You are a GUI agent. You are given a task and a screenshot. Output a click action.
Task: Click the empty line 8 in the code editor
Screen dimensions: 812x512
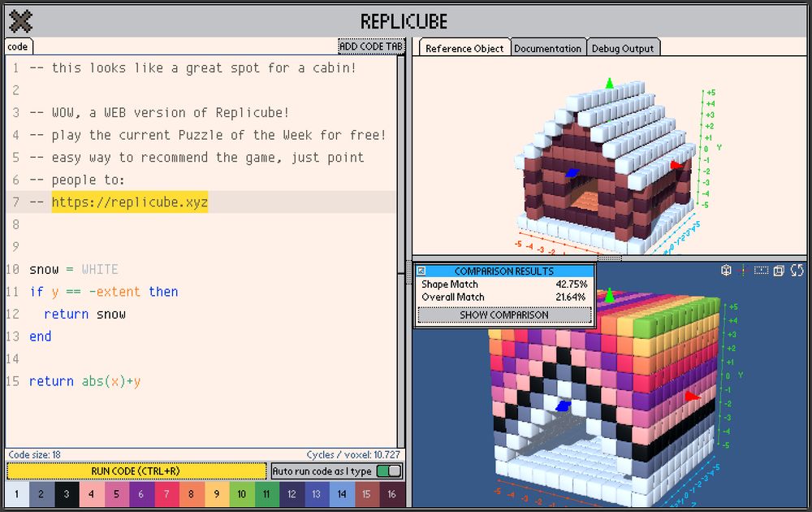(x=202, y=224)
